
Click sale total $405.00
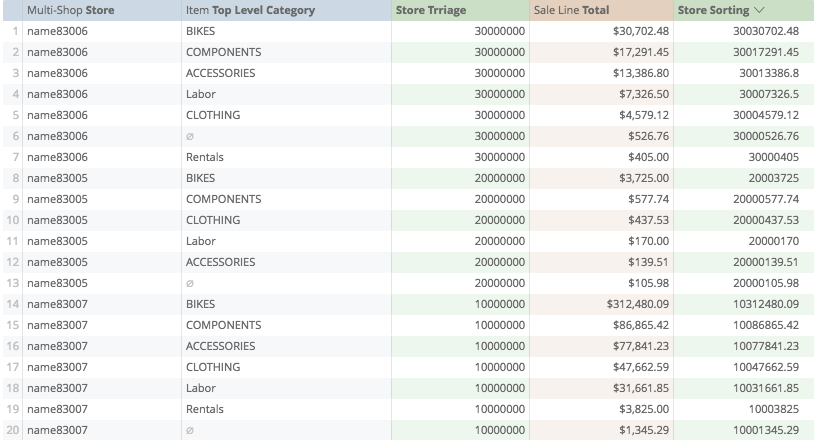(x=648, y=157)
